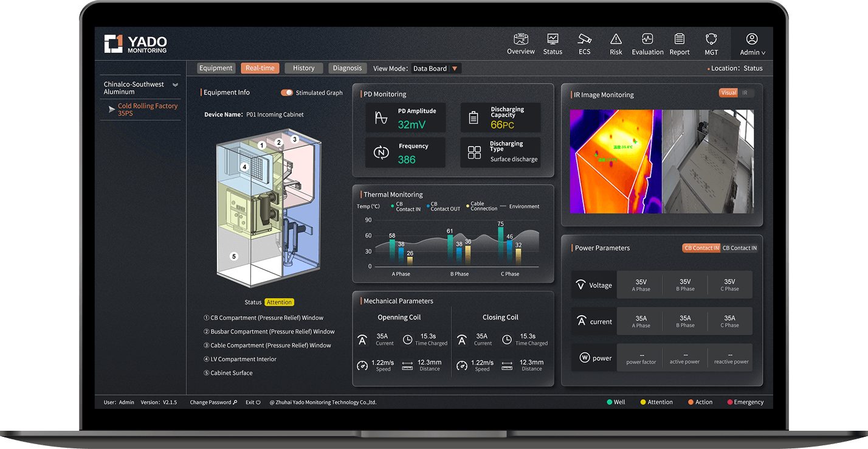Viewport: 868px width, 449px height.
Task: Click the Change Password link
Action: tap(210, 402)
